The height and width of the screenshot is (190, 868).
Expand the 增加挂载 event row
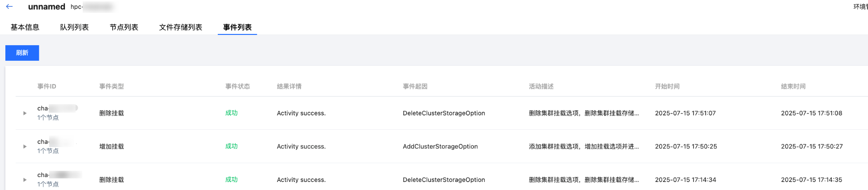25,147
